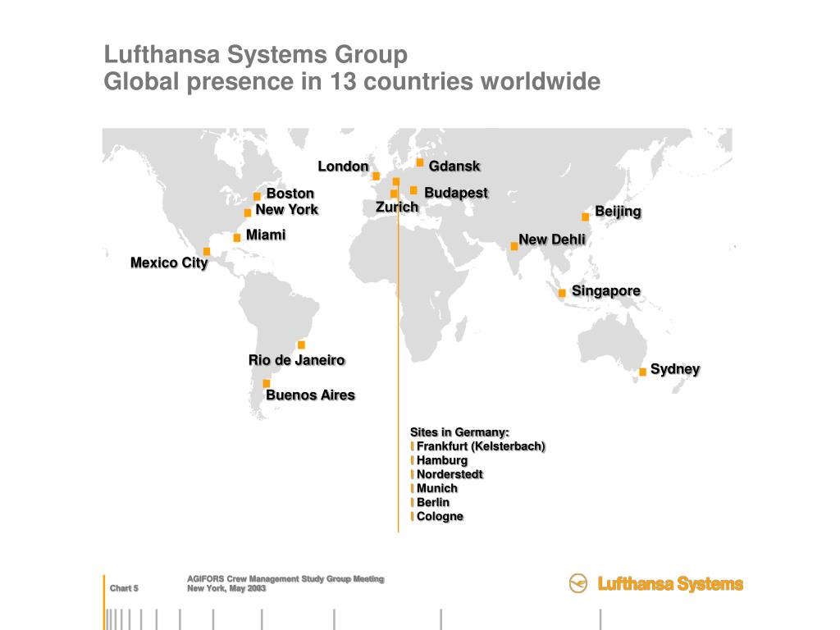Click the 'Sites in Germany:' heading

(459, 432)
